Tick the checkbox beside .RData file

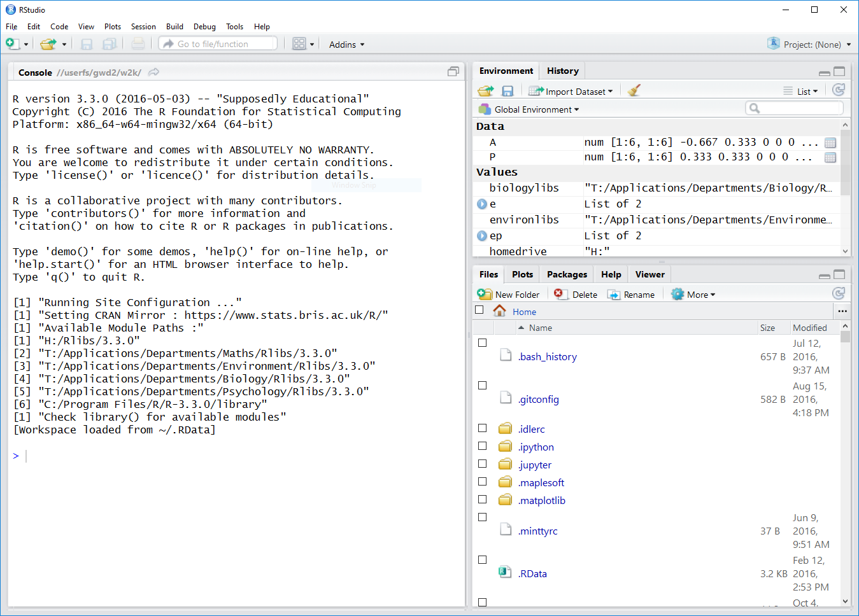click(482, 560)
